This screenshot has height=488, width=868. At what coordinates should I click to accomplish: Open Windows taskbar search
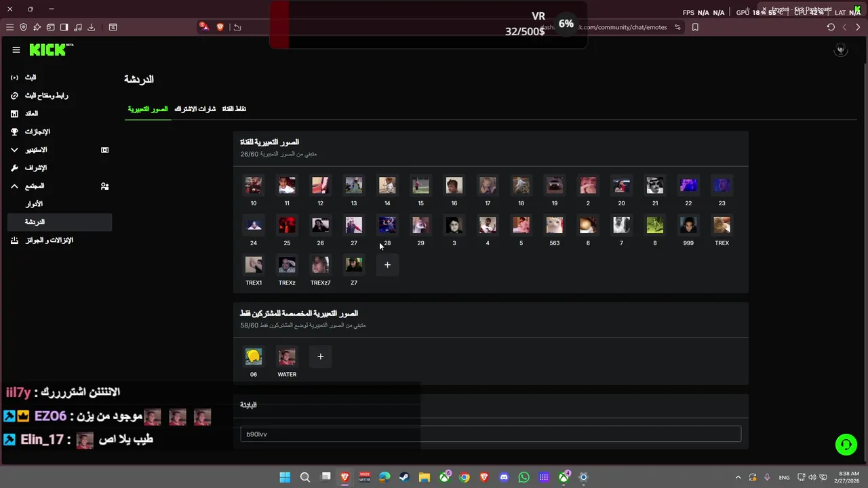click(305, 477)
